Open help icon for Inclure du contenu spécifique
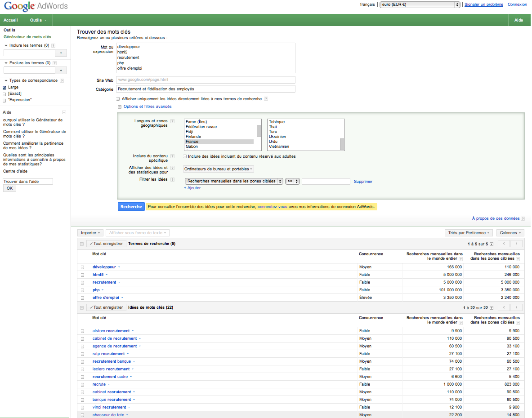532x418 pixels. click(x=172, y=156)
